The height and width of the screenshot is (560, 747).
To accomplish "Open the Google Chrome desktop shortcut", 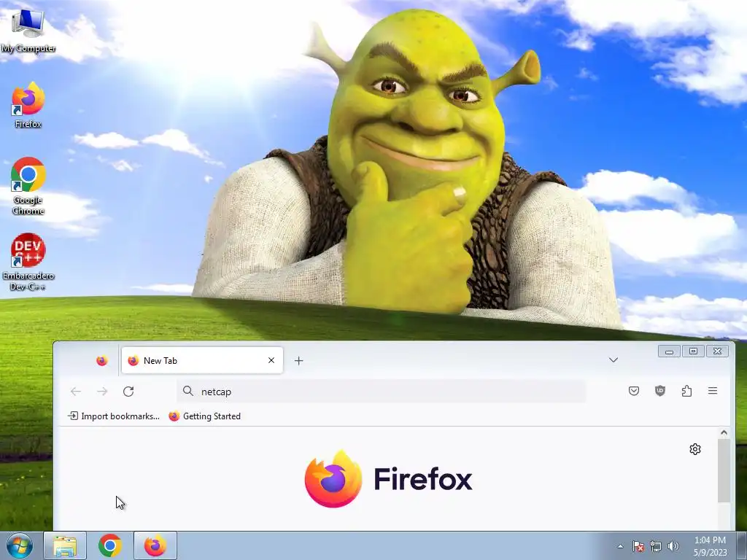I will coord(28,186).
